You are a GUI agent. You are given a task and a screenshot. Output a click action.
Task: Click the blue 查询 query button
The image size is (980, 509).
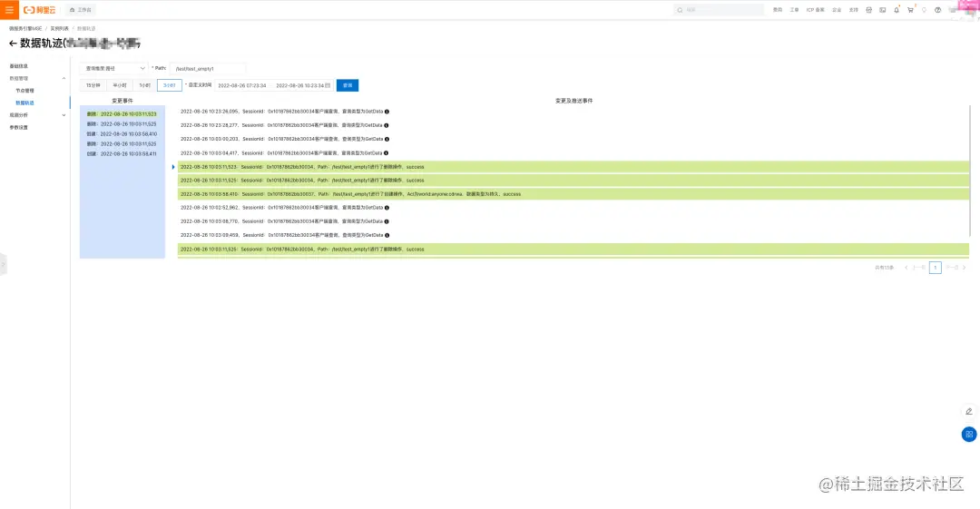click(x=348, y=85)
